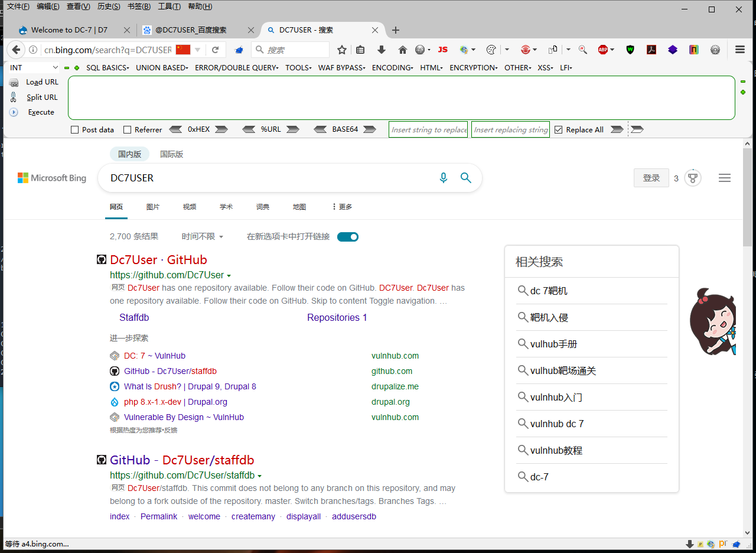Switch to @DC7USER_百度搜索 tab
Viewport: 756px width, 553px height.
click(199, 30)
